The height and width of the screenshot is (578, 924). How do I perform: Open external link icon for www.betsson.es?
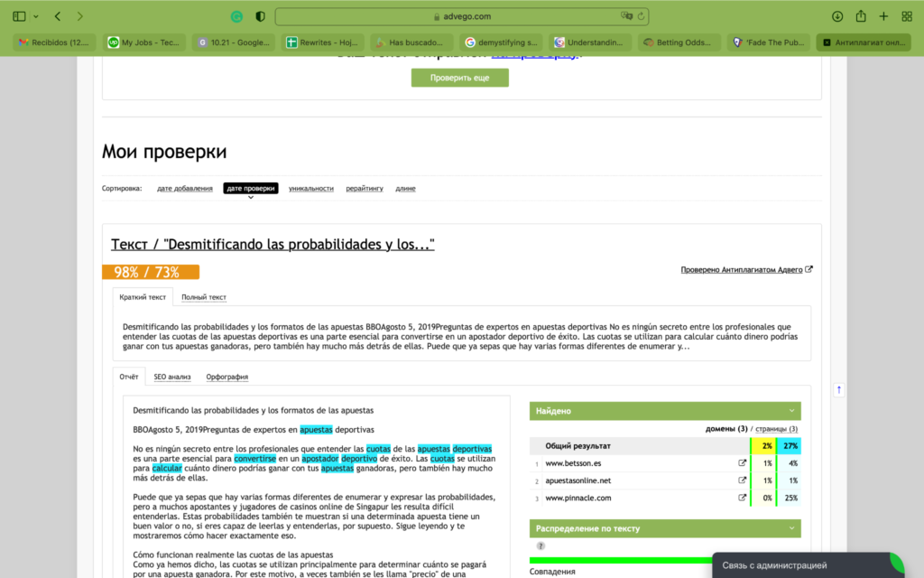[742, 463]
